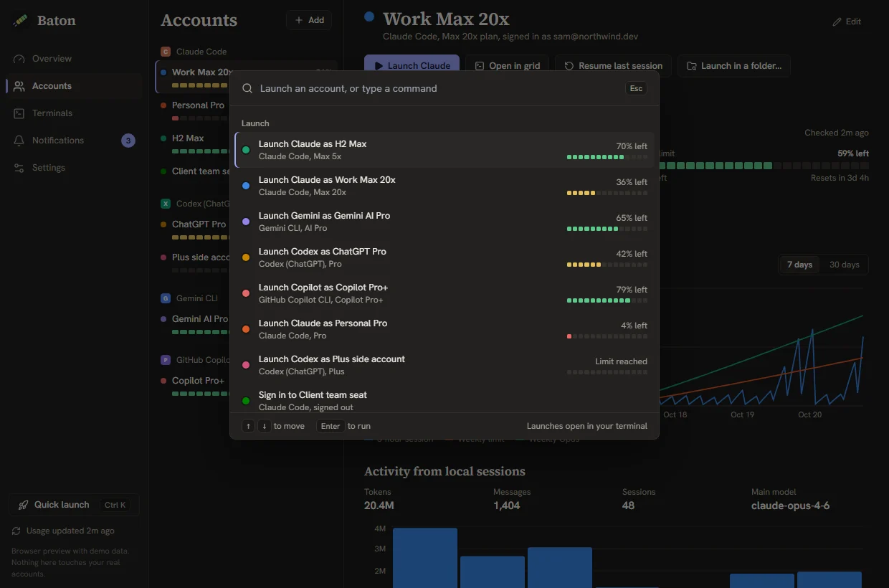Click the usage bar for Copilot Pro+ launch
889x588 pixels.
point(607,300)
